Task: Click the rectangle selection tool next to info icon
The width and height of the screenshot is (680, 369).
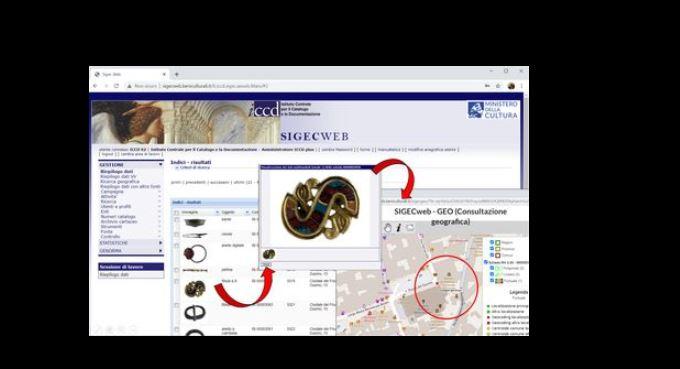Action: [410, 227]
